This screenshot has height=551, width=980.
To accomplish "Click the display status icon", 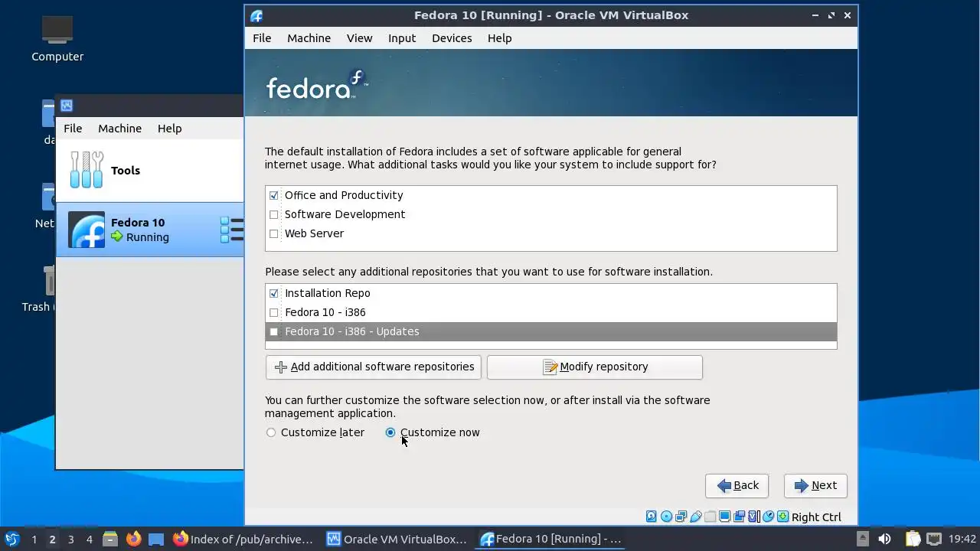I will [x=724, y=517].
